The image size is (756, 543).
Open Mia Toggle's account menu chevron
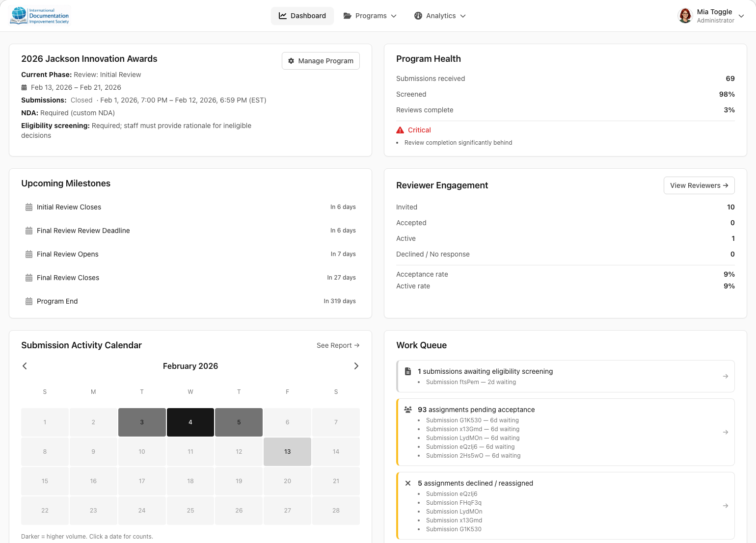(740, 16)
